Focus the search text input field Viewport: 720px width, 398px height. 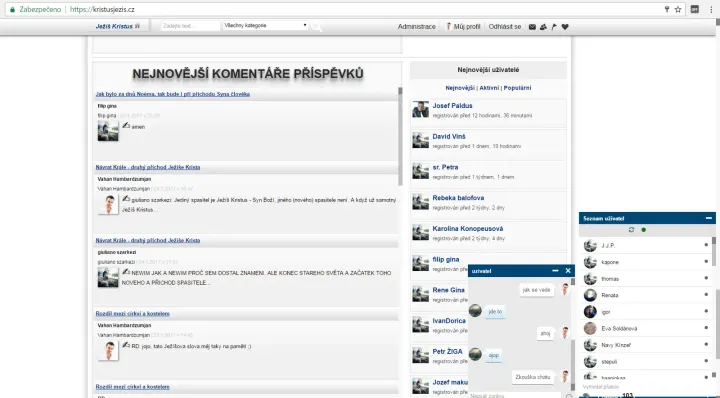coord(190,26)
